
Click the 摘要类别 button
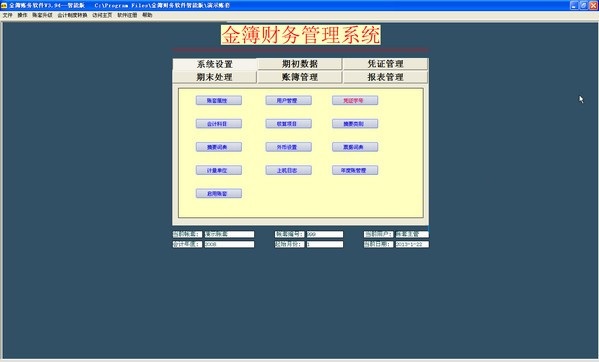[x=355, y=124]
